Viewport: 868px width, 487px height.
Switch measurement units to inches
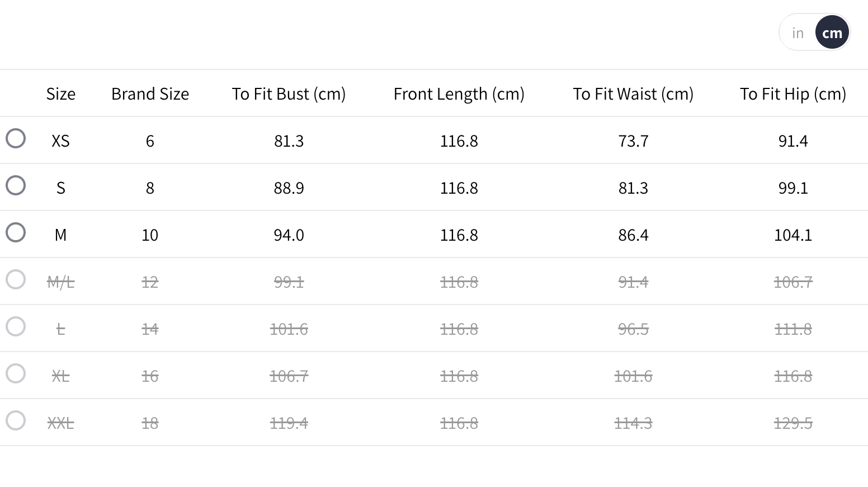point(798,33)
